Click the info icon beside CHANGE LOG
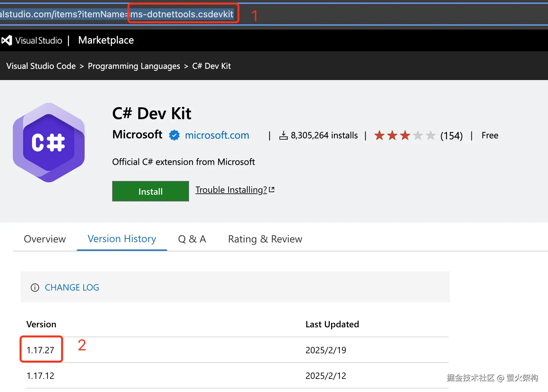 35,288
